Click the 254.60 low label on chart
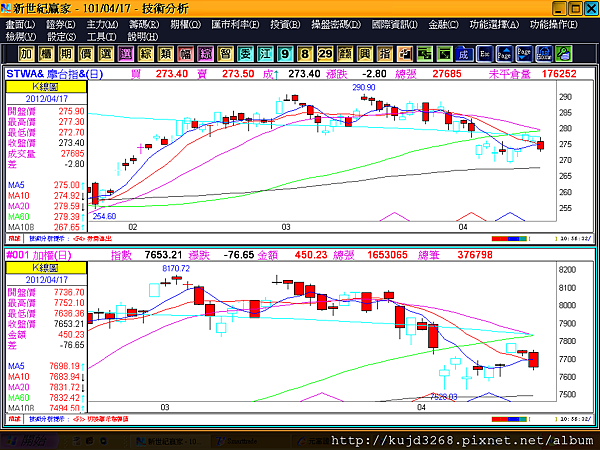Image resolution: width=600 pixels, height=450 pixels. click(104, 216)
